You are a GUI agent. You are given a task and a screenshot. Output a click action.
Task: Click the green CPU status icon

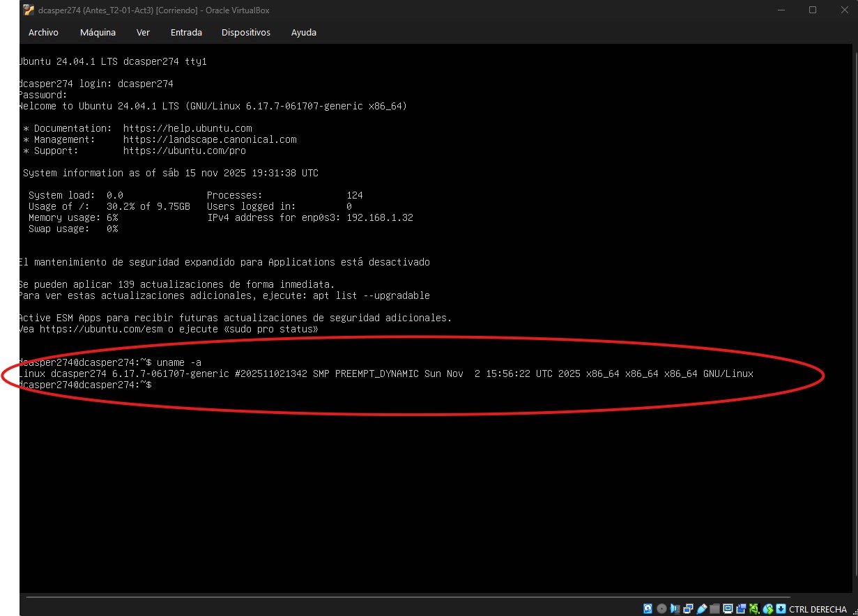click(754, 608)
